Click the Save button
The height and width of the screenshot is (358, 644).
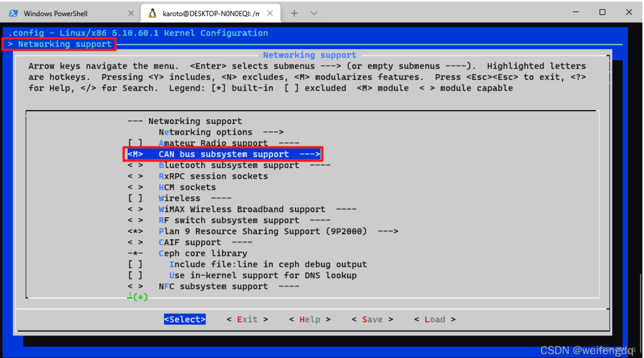[372, 319]
